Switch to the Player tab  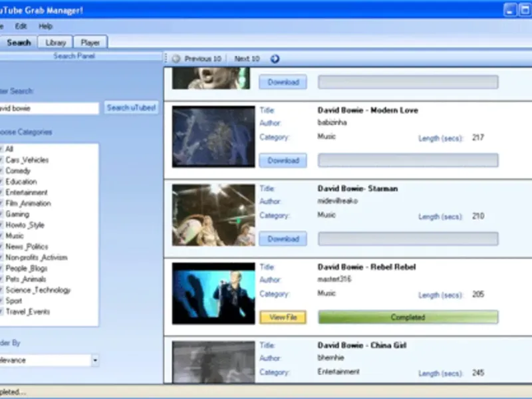coord(90,43)
